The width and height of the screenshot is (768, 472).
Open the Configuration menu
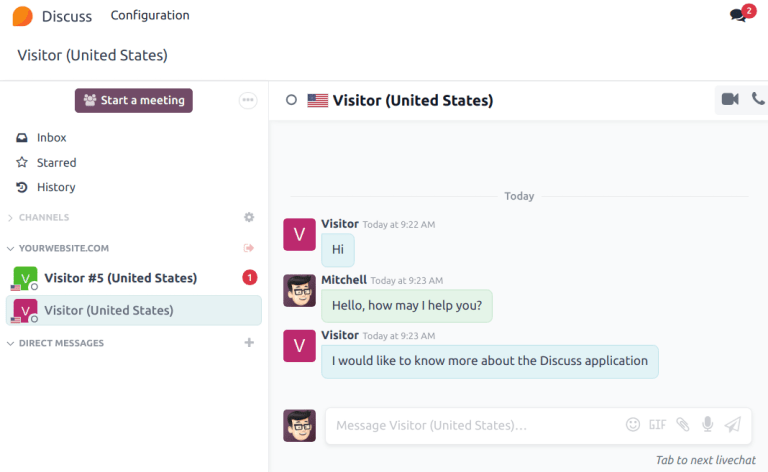coord(150,15)
